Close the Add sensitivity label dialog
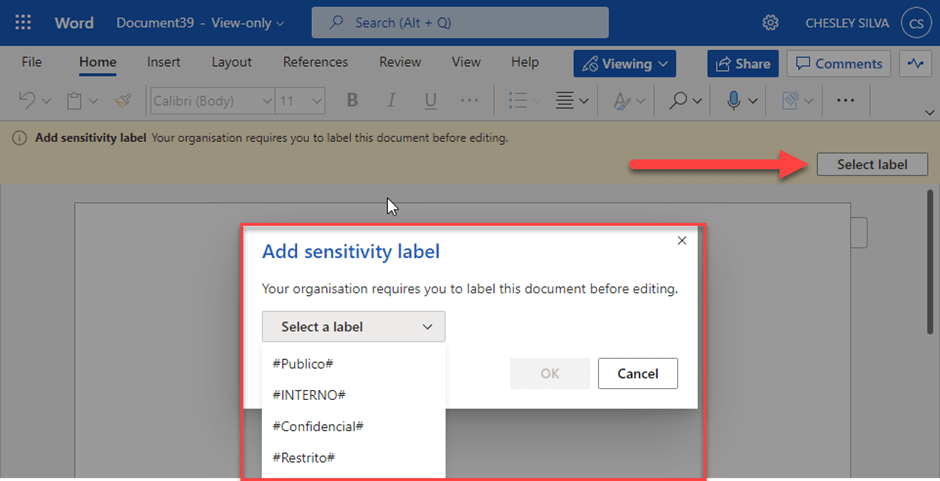This screenshot has height=481, width=940. click(682, 241)
